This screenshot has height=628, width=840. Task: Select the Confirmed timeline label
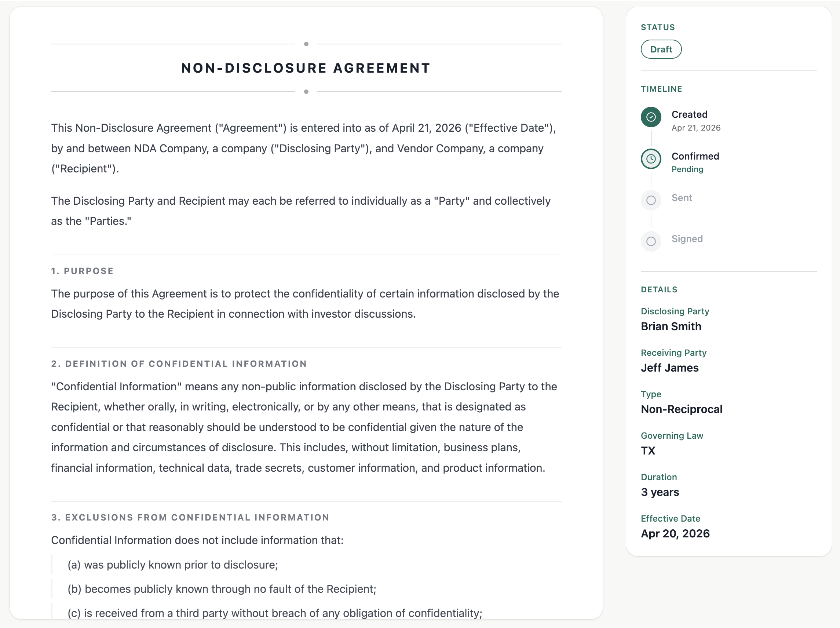coord(695,156)
